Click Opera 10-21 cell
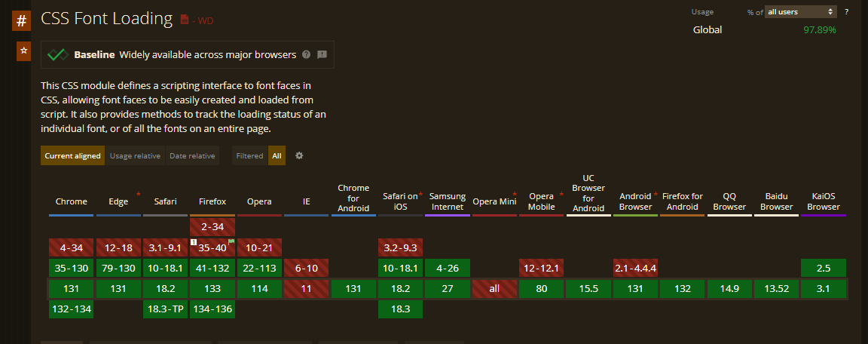The width and height of the screenshot is (868, 344). (x=259, y=247)
